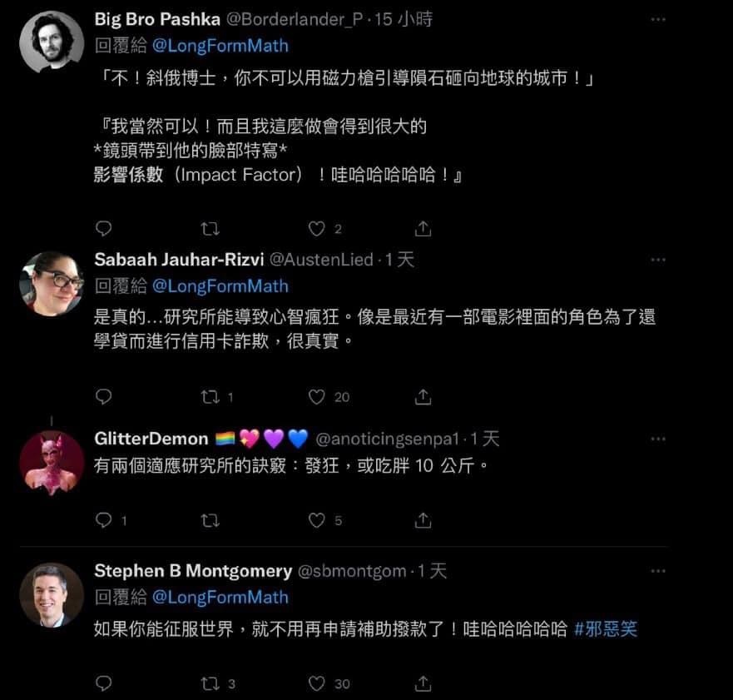733x700 pixels.
Task: Open more options on Big Bro Pashka's tweet
Action: click(658, 20)
